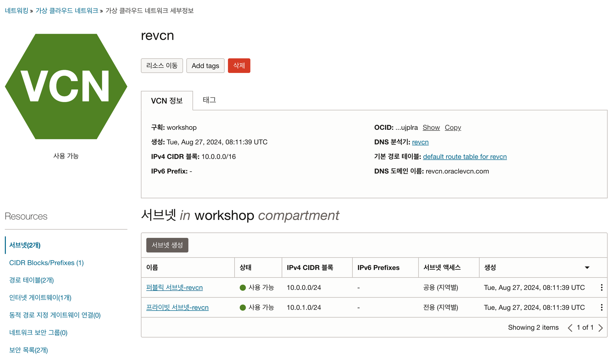Viewport: 611px width, 364px height.
Task: Go to previous page of subnets
Action: click(570, 328)
